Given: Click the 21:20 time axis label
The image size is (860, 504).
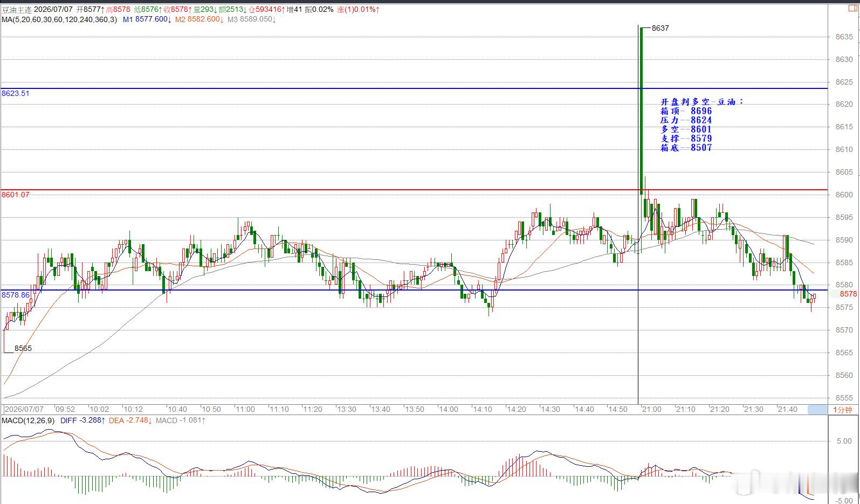Looking at the screenshot, I should 720,410.
